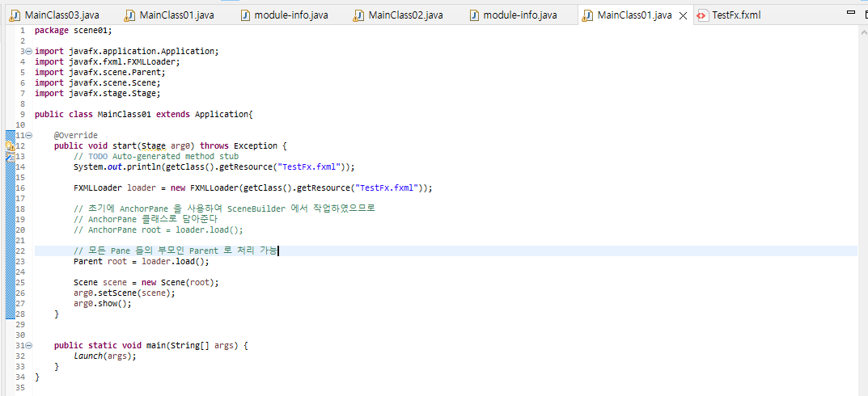This screenshot has height=396, width=868.
Task: Click "Scene scene = new Scene(root);" statement
Action: pos(146,283)
